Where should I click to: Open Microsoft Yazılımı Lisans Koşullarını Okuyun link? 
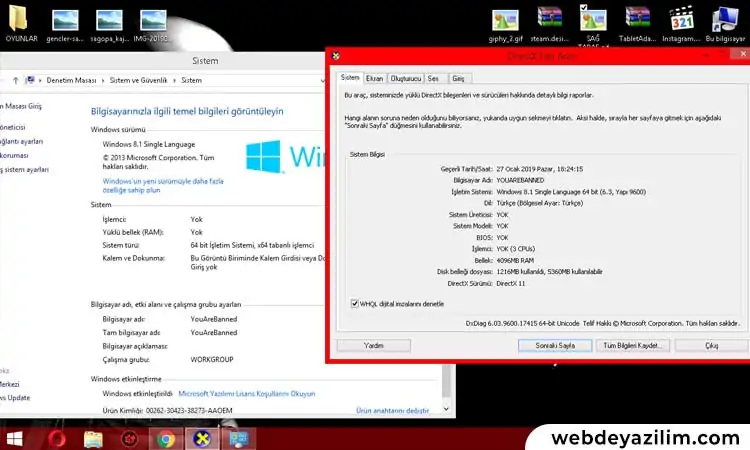coord(247,394)
